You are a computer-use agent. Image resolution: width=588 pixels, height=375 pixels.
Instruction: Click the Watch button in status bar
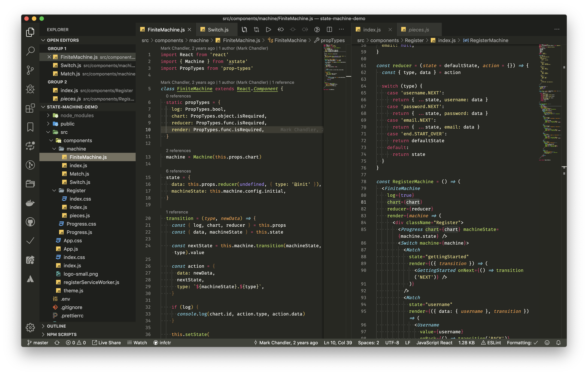coord(137,343)
